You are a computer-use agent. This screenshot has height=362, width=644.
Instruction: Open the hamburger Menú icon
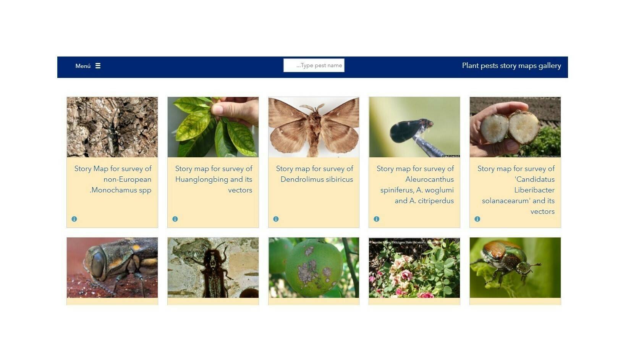click(x=98, y=66)
